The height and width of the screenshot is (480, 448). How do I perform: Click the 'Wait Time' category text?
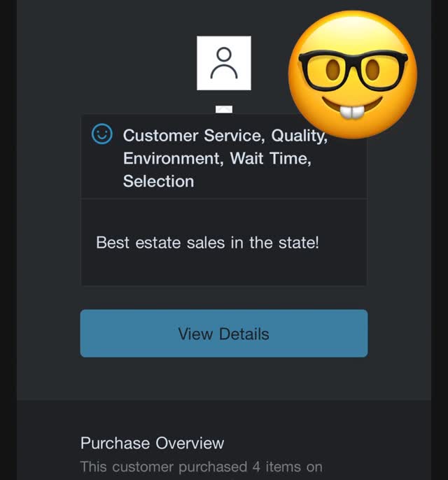(270, 159)
